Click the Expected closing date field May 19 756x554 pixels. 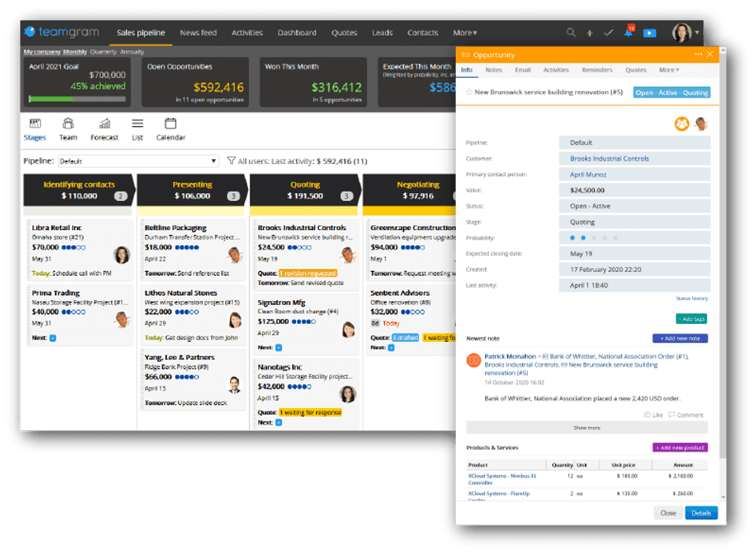tap(635, 253)
